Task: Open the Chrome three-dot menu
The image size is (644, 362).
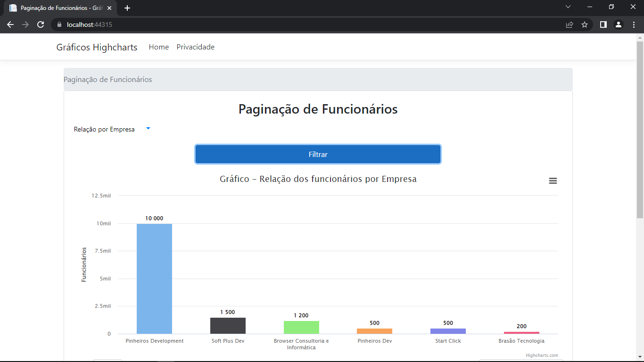Action: point(634,24)
